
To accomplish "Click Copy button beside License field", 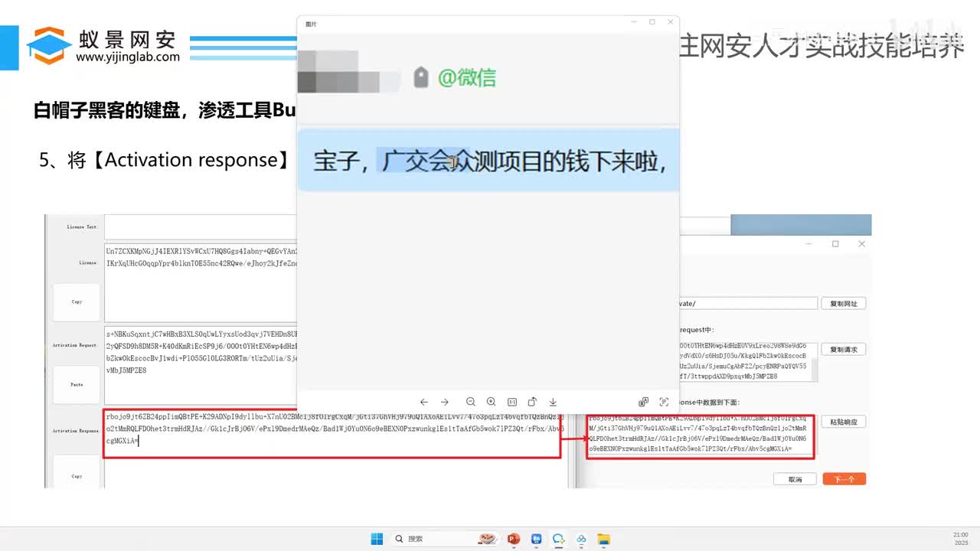I will [x=77, y=302].
